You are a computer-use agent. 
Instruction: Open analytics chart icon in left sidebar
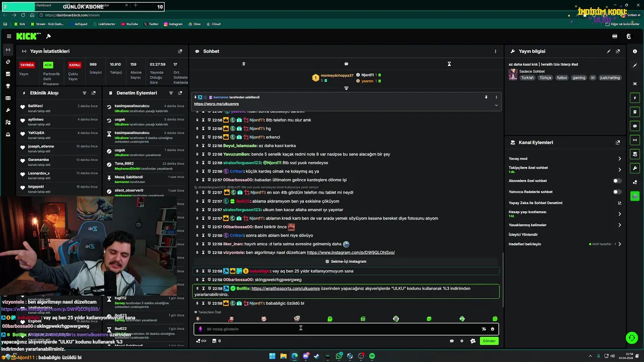(x=8, y=74)
